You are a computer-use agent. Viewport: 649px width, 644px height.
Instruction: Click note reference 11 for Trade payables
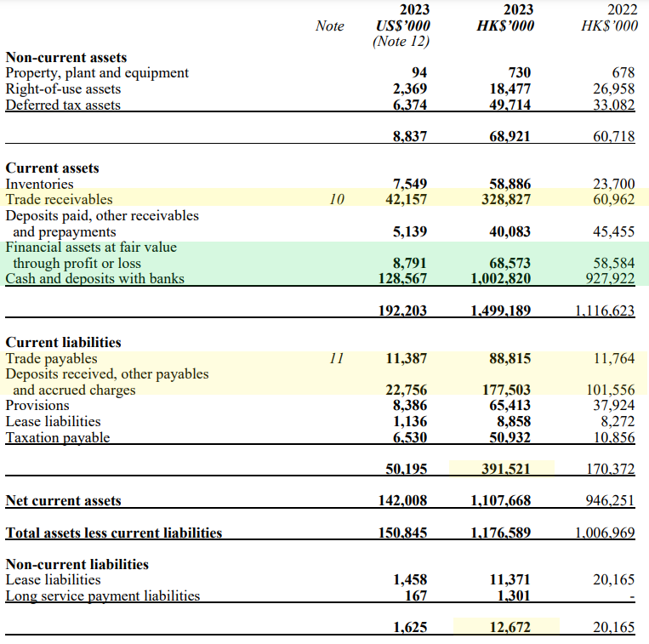click(x=337, y=358)
